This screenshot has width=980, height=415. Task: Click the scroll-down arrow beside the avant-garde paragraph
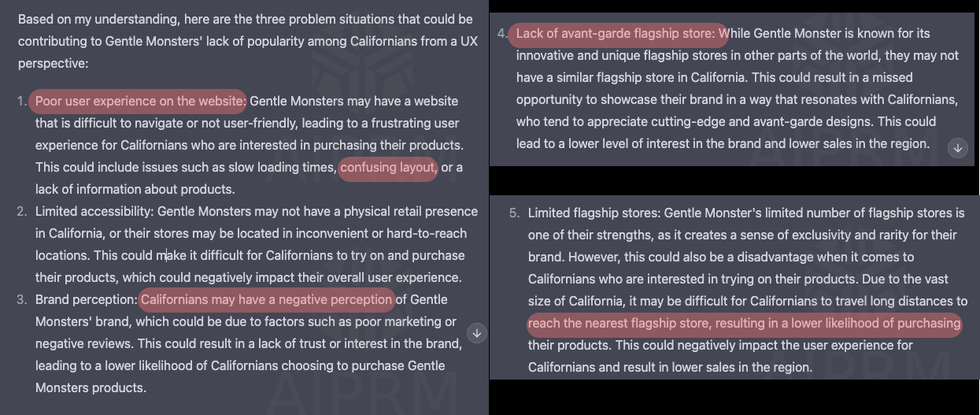[957, 148]
